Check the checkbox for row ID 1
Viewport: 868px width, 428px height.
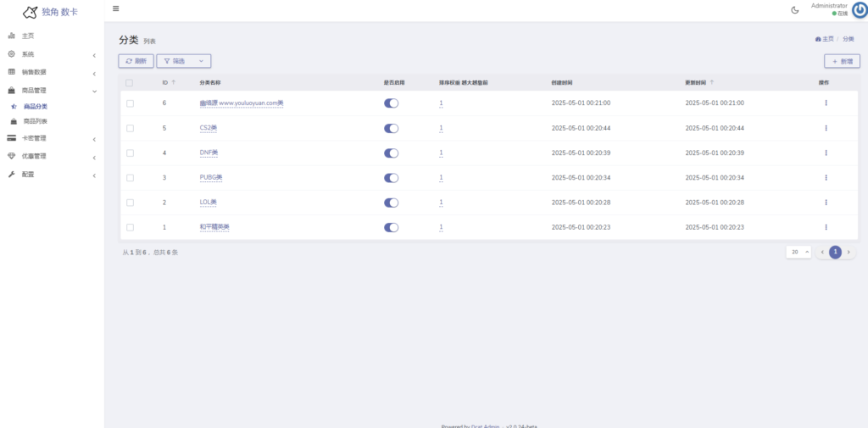(130, 228)
